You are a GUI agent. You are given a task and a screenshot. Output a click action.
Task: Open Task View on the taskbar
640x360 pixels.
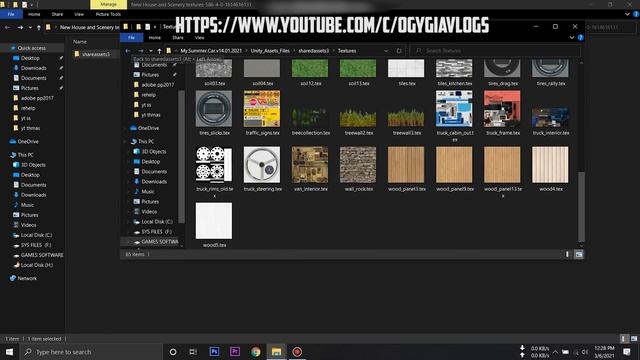[193, 352]
